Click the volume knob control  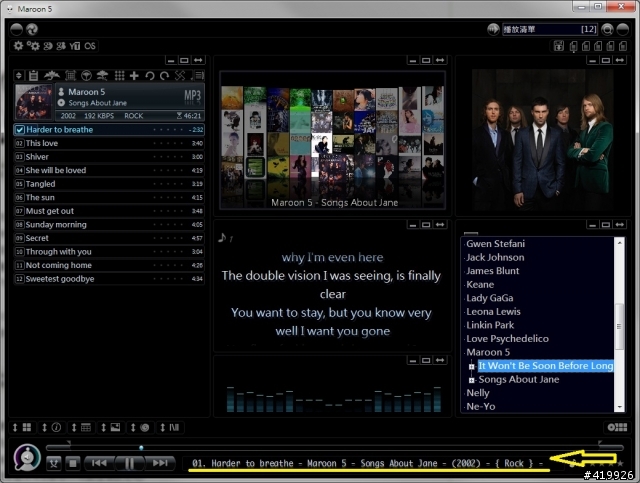pyautogui.click(x=27, y=457)
